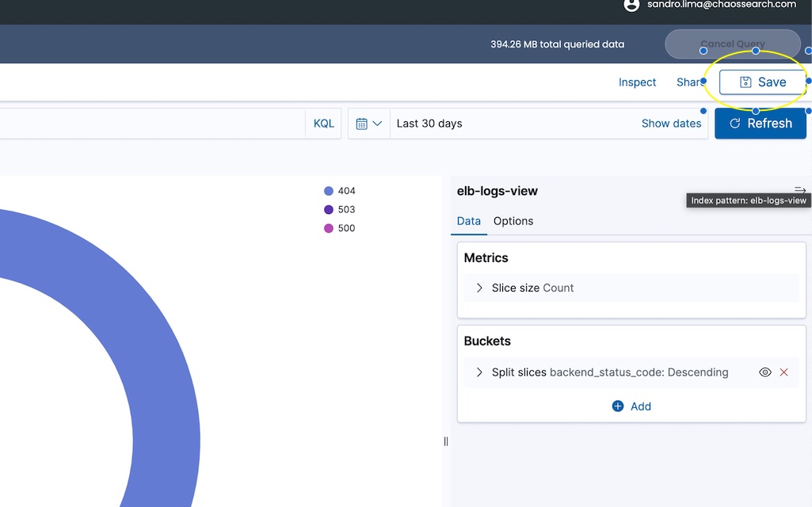Click Show dates link
The image size is (812, 507).
pyautogui.click(x=671, y=124)
